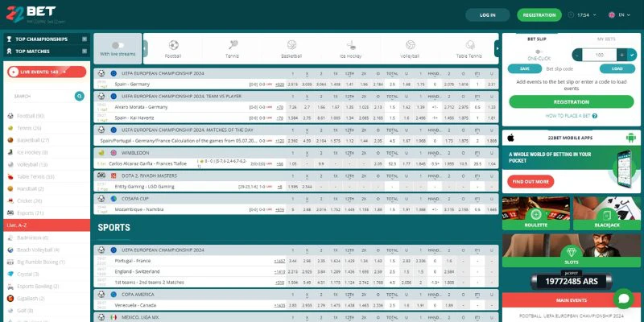Open the Mozambique - Namibia match
644x322 pixels.
[x=138, y=209]
